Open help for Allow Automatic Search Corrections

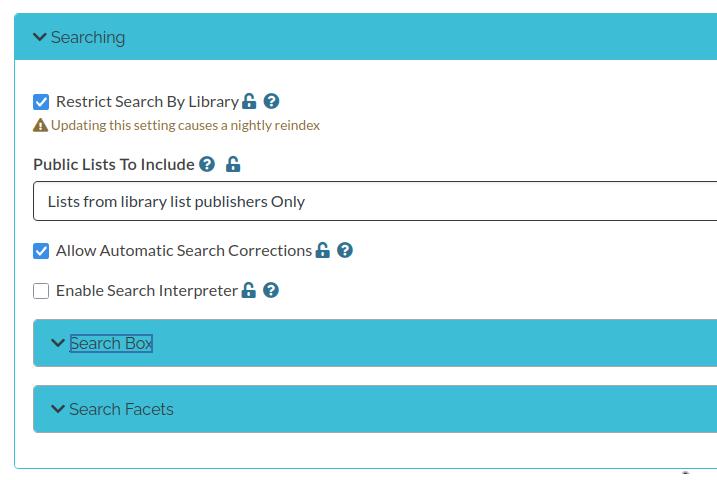[345, 250]
